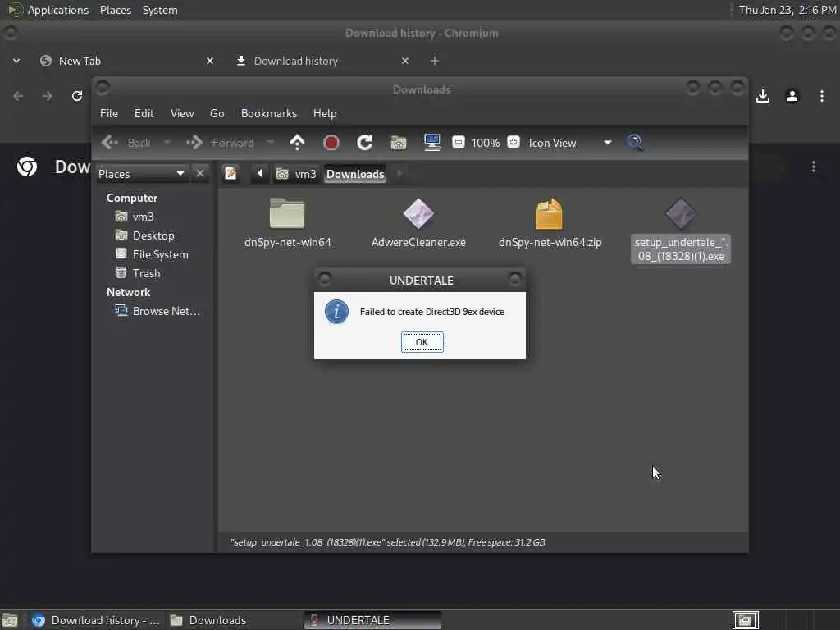Open the Icon View mode dropdown
This screenshot has height=630, width=840.
coord(569,143)
